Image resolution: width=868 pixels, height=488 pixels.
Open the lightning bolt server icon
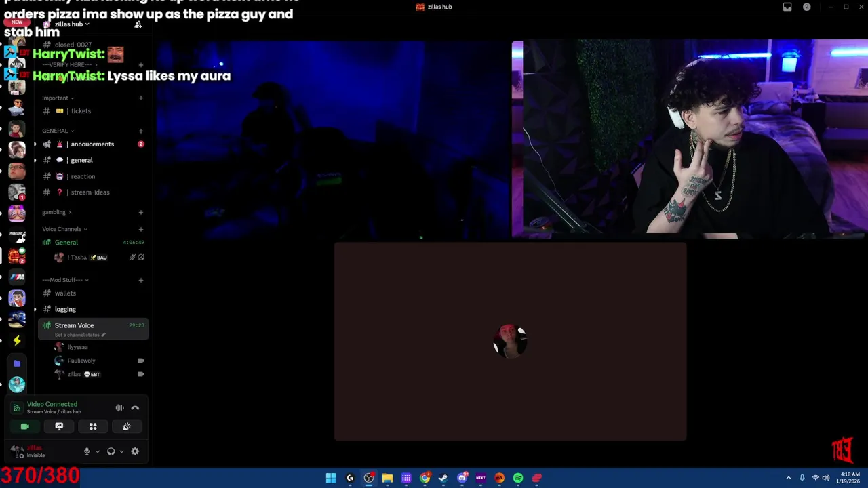(x=17, y=341)
